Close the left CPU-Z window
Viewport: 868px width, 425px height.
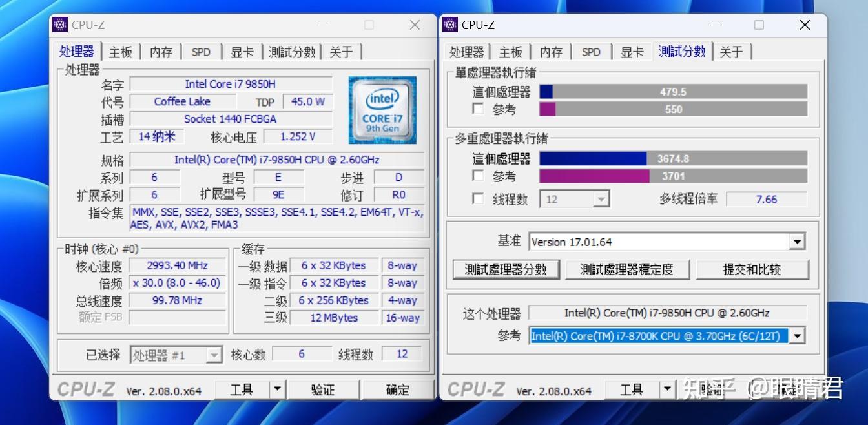click(x=415, y=25)
